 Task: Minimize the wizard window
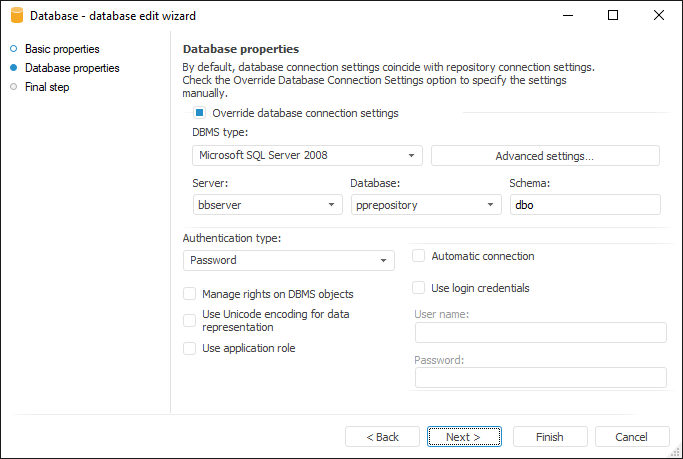point(567,16)
